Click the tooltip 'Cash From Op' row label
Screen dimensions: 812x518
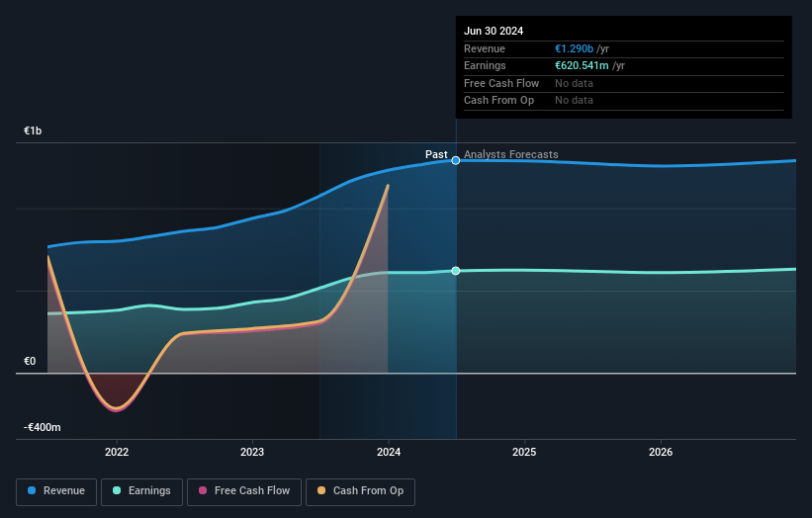pos(498,101)
